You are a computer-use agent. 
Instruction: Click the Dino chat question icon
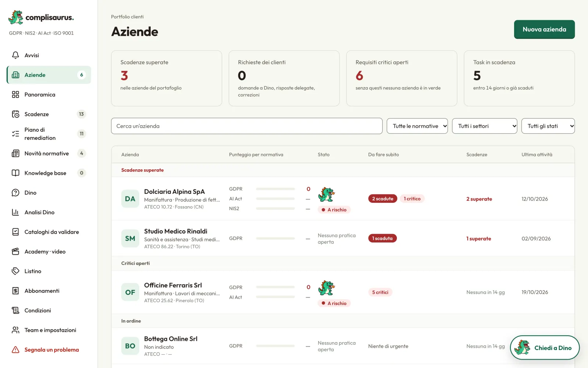pos(15,192)
